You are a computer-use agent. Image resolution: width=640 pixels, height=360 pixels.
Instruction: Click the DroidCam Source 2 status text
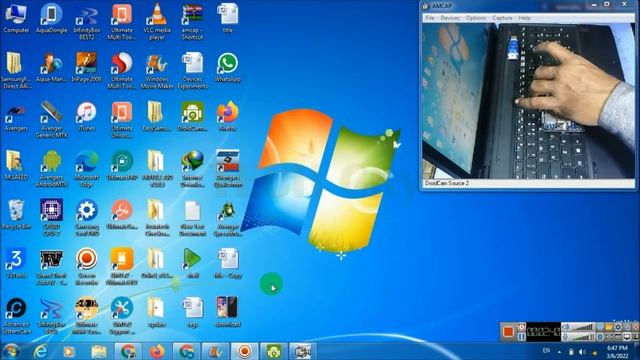447,183
